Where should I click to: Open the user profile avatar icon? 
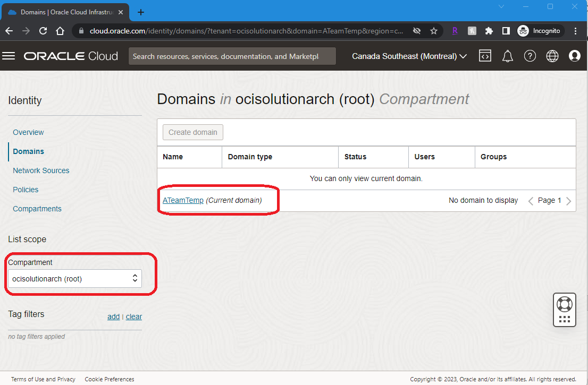(575, 56)
